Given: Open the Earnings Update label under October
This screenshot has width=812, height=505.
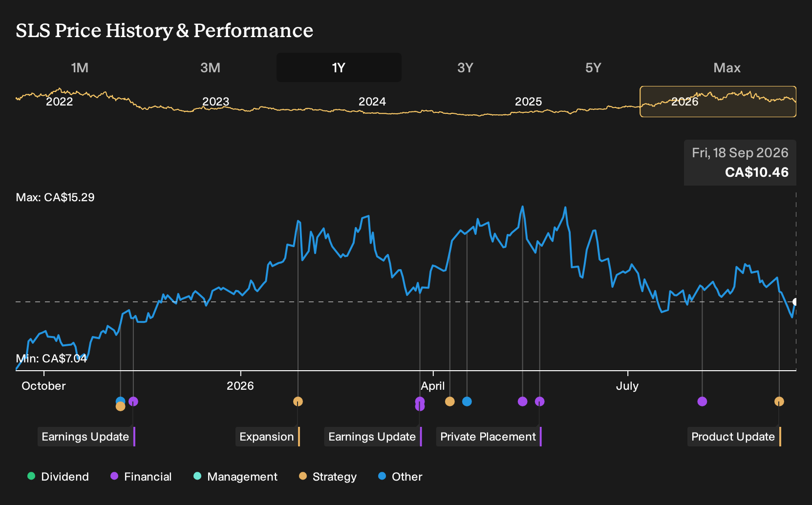Looking at the screenshot, I should 86,437.
